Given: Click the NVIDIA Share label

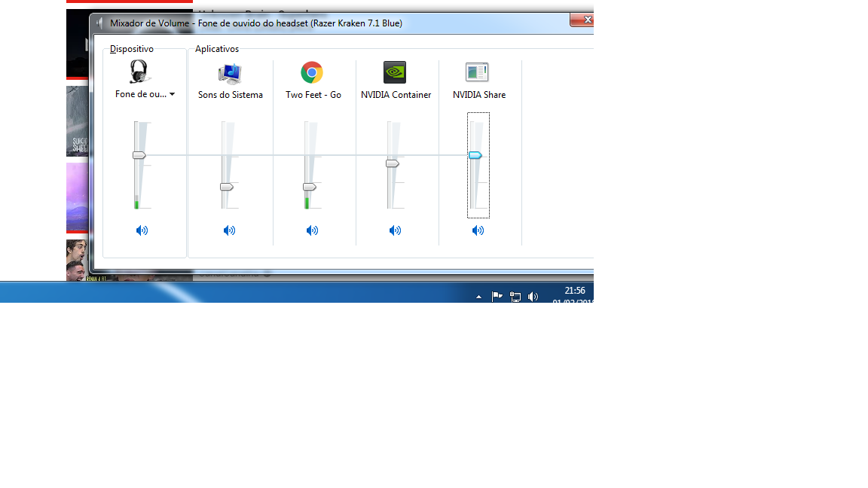Looking at the screenshot, I should [479, 95].
